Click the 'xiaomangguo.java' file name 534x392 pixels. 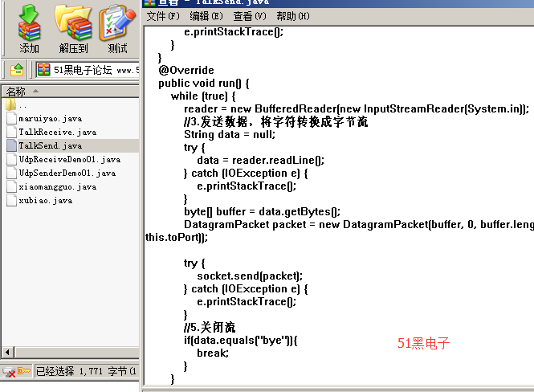pos(58,186)
